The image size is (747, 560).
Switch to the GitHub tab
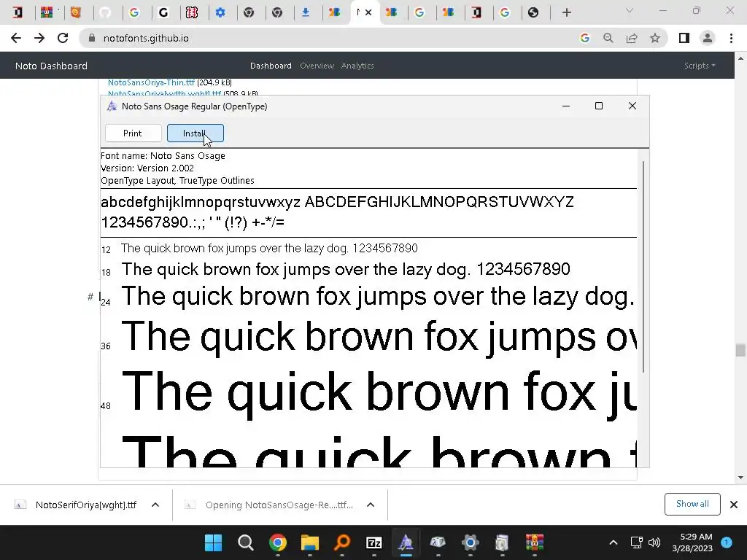pyautogui.click(x=105, y=12)
